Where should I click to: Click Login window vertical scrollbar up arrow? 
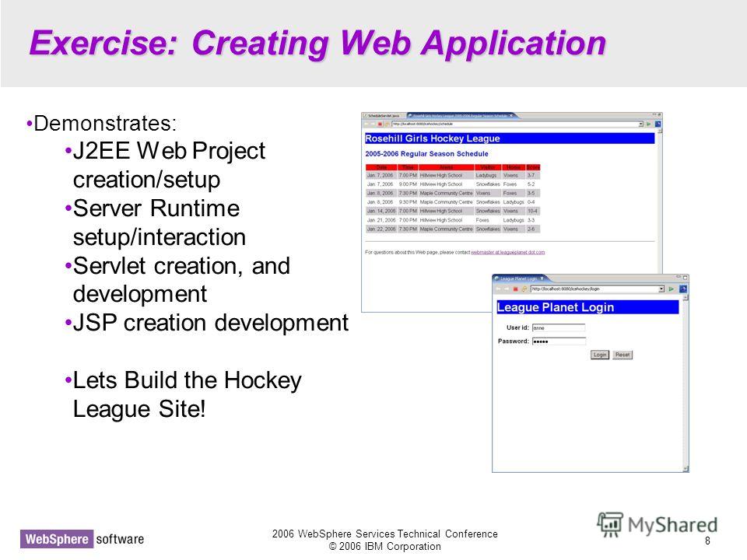click(686, 298)
